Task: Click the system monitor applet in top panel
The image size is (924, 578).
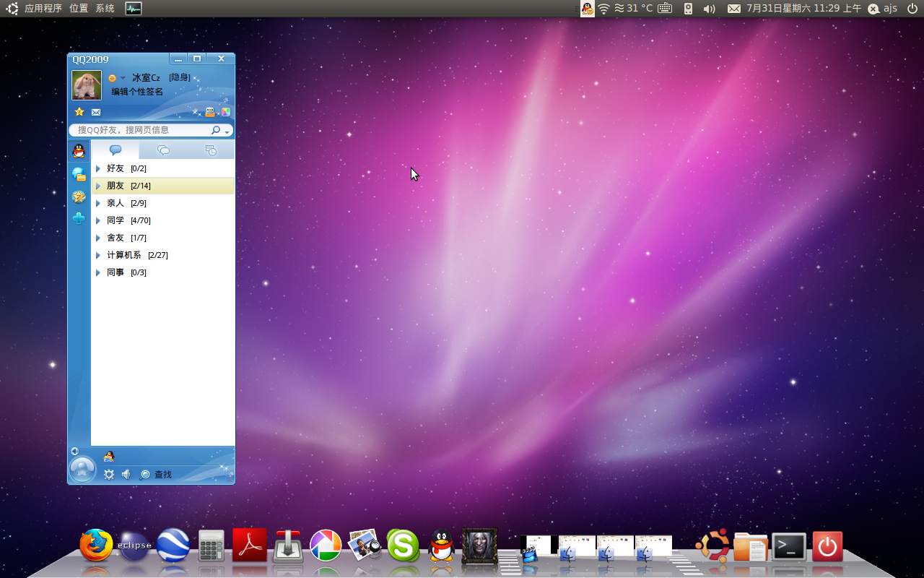Action: tap(134, 9)
